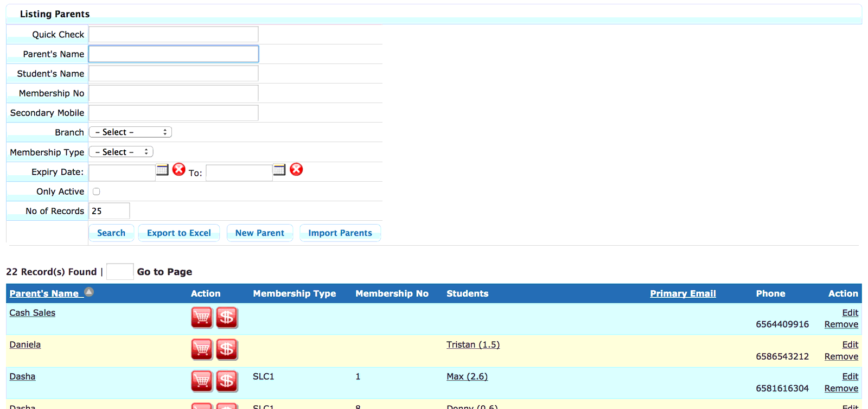Viewport: 868px width, 409px height.
Task: Open the New Parent form
Action: point(260,233)
